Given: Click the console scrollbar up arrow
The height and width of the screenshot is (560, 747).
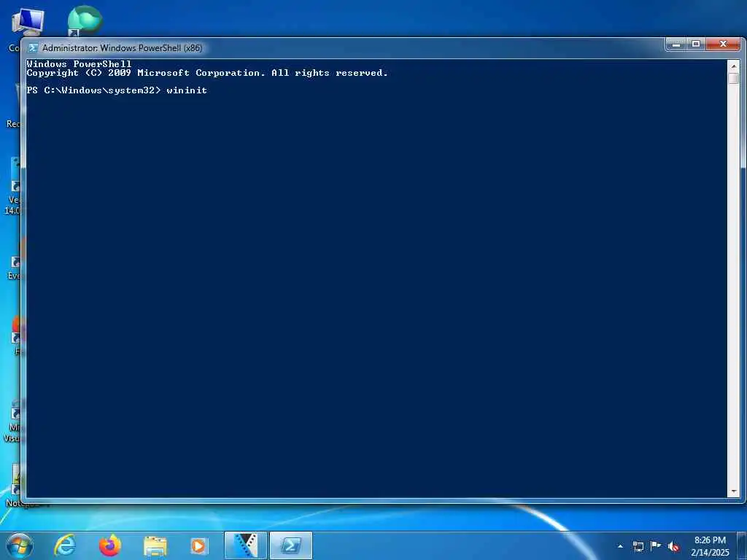Looking at the screenshot, I should [x=734, y=66].
